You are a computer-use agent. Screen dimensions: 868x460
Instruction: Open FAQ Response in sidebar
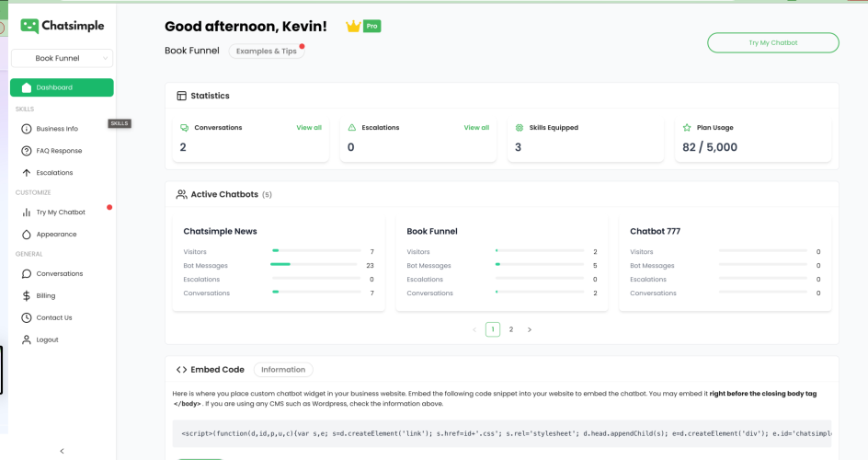coord(59,151)
